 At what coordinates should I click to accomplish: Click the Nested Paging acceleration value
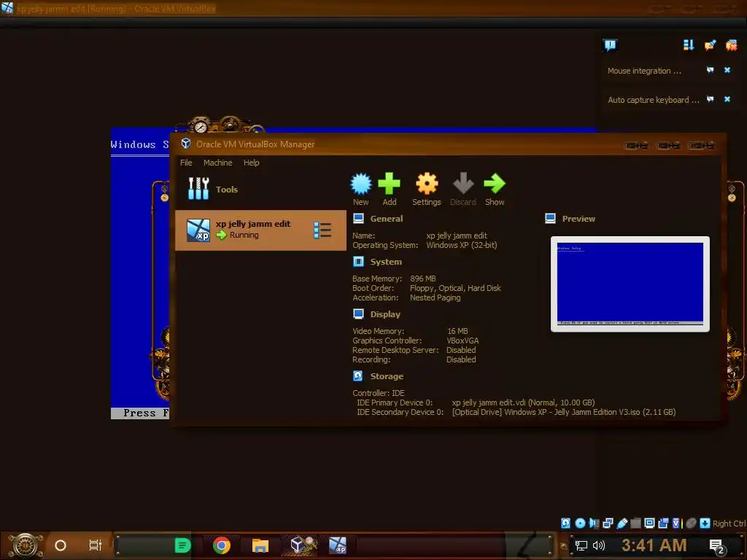click(435, 297)
